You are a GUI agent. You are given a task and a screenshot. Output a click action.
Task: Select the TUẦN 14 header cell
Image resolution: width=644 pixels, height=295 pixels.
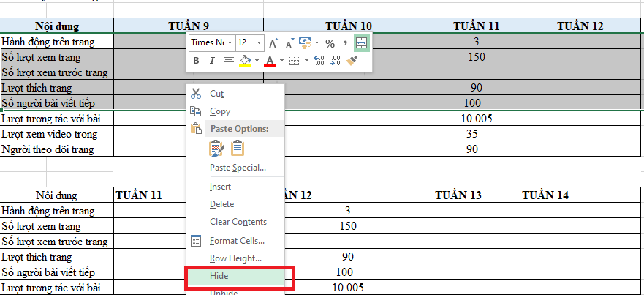pos(580,195)
